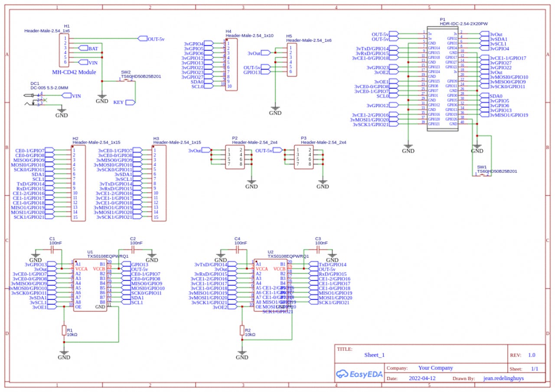Screen dimensions: 555x392
Task: Click the Sheet_1 title text
Action: tap(374, 355)
